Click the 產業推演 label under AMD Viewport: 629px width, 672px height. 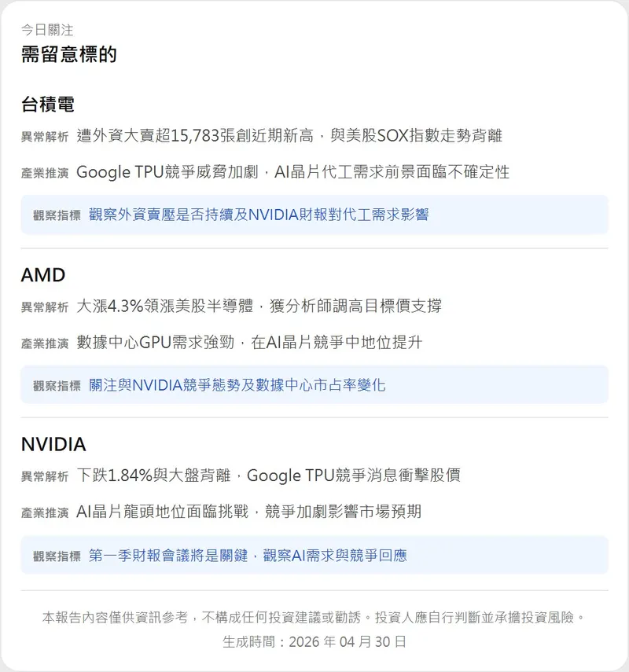coord(45,343)
